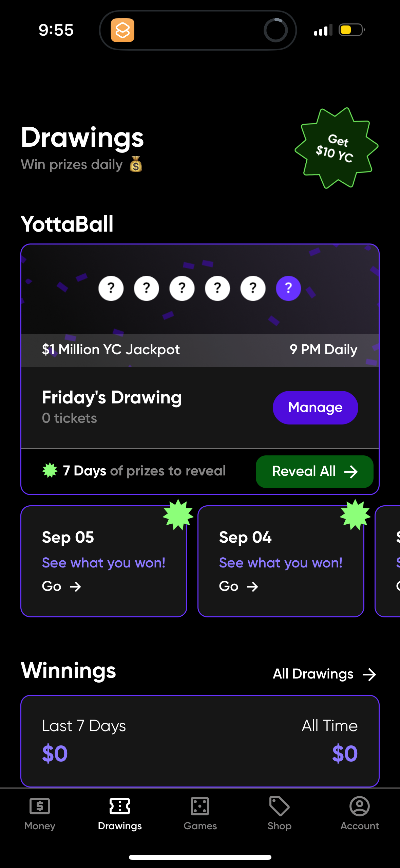Image resolution: width=400 pixels, height=868 pixels.
Task: Tap the green Get $10 YC badge
Action: [337, 148]
